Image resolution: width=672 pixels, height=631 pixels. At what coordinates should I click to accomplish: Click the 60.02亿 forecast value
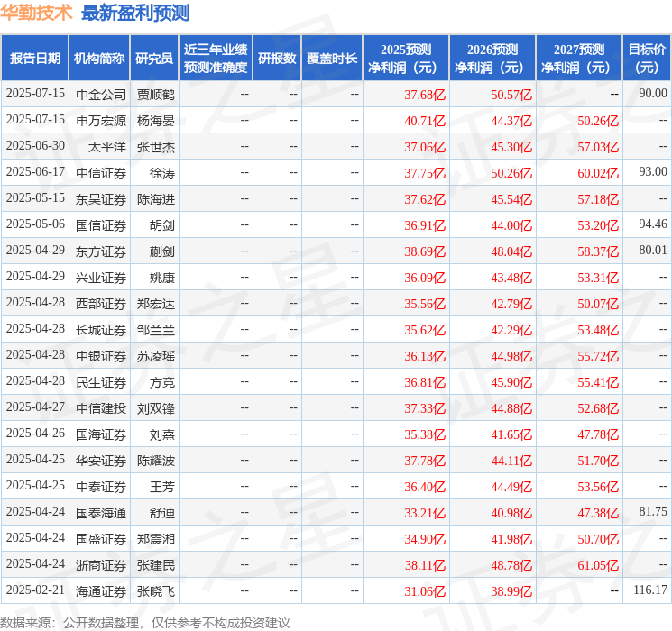(x=600, y=172)
